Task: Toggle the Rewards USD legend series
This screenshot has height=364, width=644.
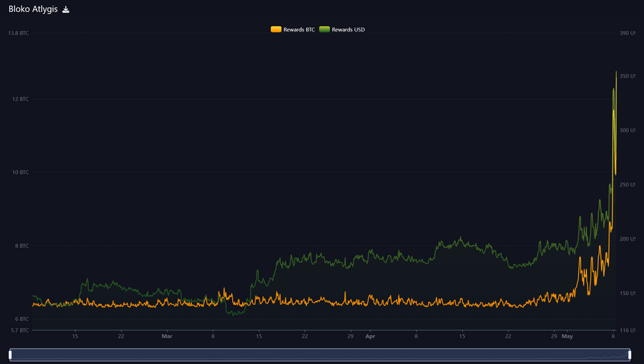Action: pos(348,30)
